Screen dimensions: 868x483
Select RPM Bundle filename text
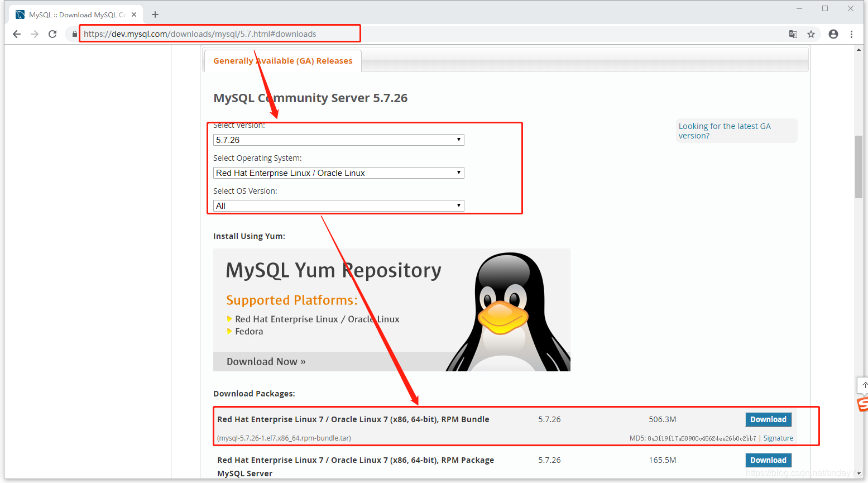[284, 438]
